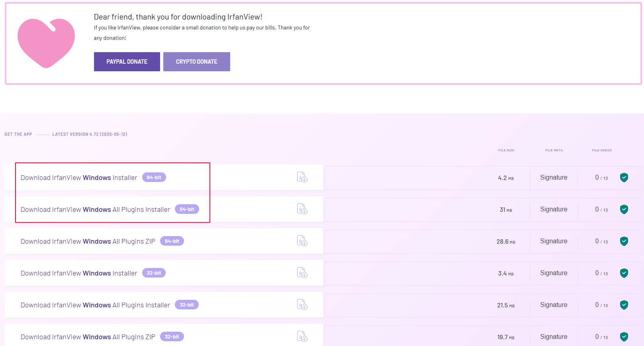
Task: Click the FILE SIZE column header
Action: (506, 151)
